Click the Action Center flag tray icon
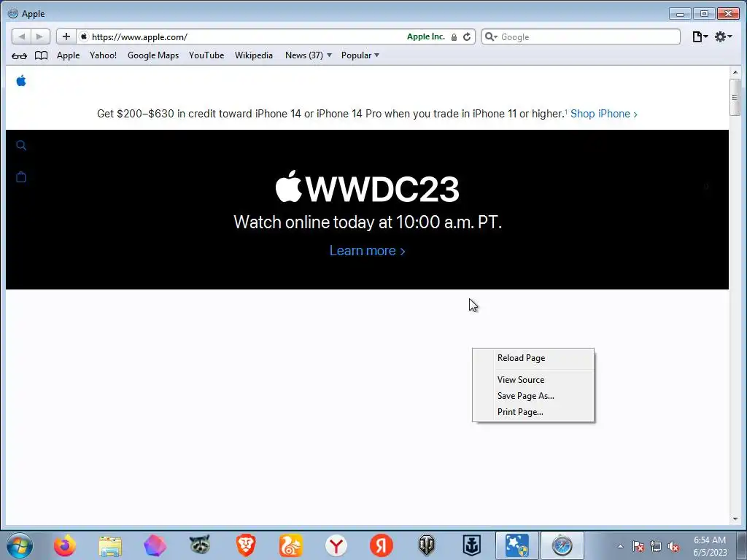Image resolution: width=747 pixels, height=560 pixels. point(638,546)
